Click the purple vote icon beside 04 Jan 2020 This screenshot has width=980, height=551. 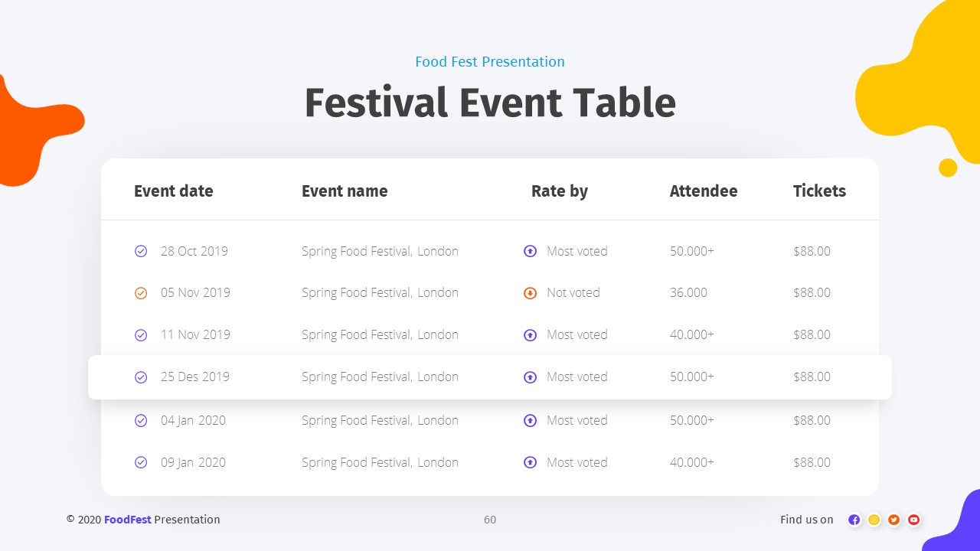[530, 420]
